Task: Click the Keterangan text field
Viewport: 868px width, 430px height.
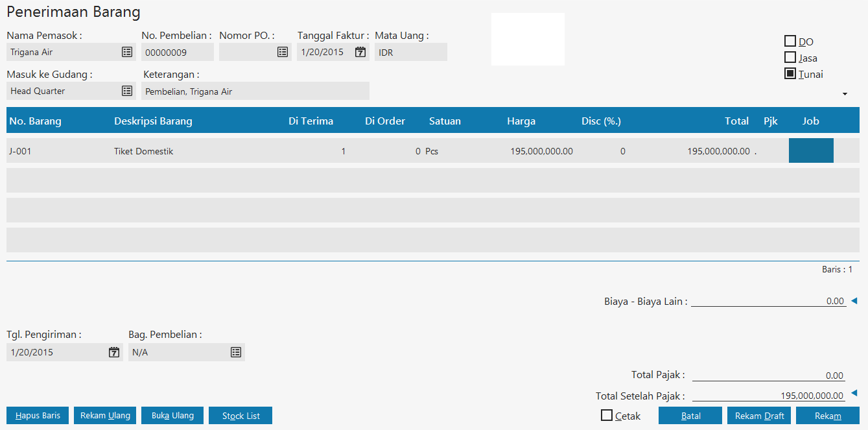Action: coord(255,91)
